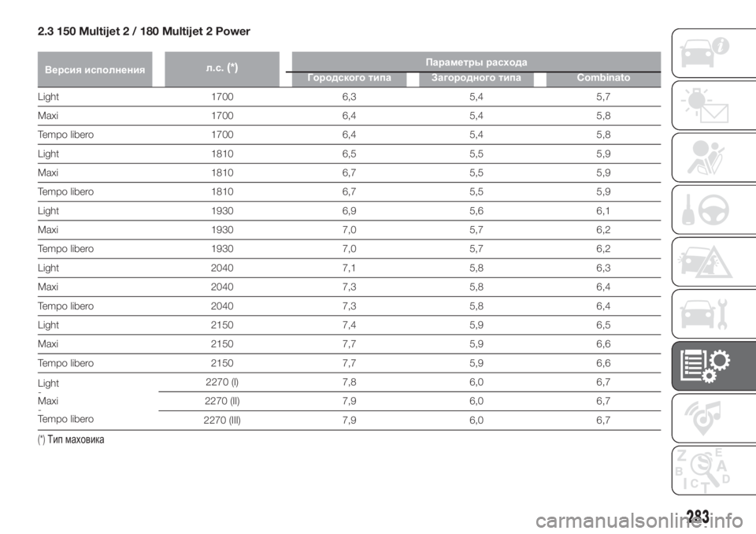Open the safety airbag and seatbelt tab icon
This screenshot has width=756, height=534.
(x=714, y=158)
